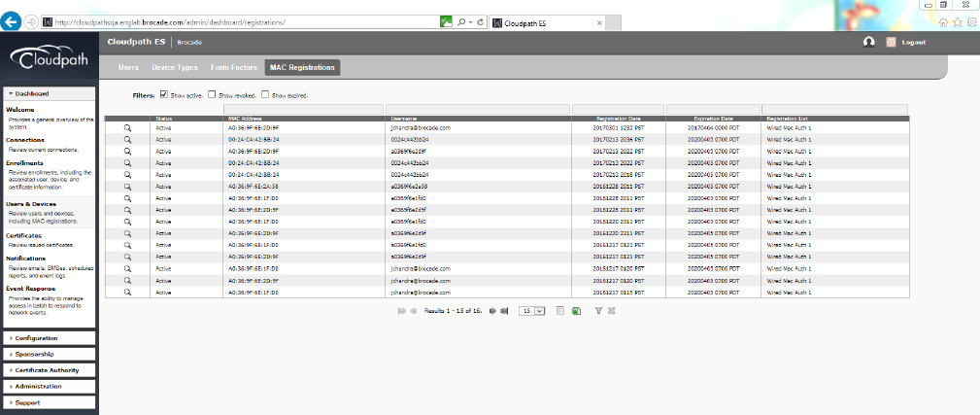The width and height of the screenshot is (980, 415).
Task: Click the Expiration Date filter input field
Action: point(713,110)
